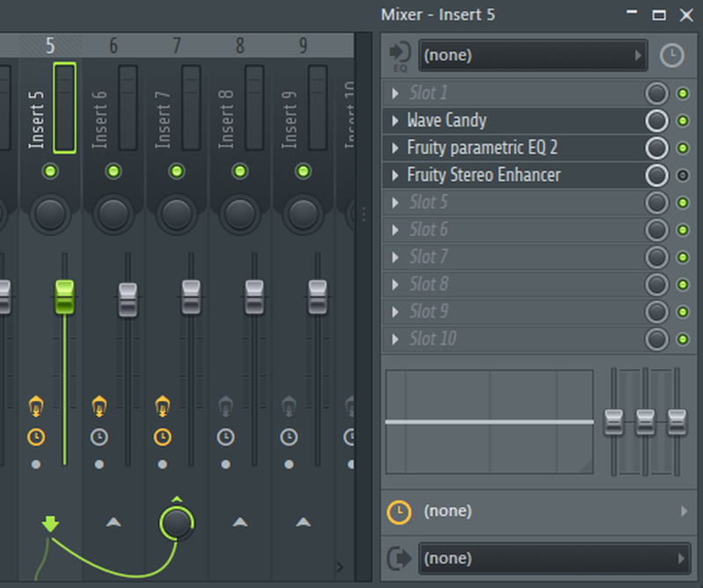Open the Wave Candy plugin
The image size is (703, 588).
pyautogui.click(x=446, y=120)
